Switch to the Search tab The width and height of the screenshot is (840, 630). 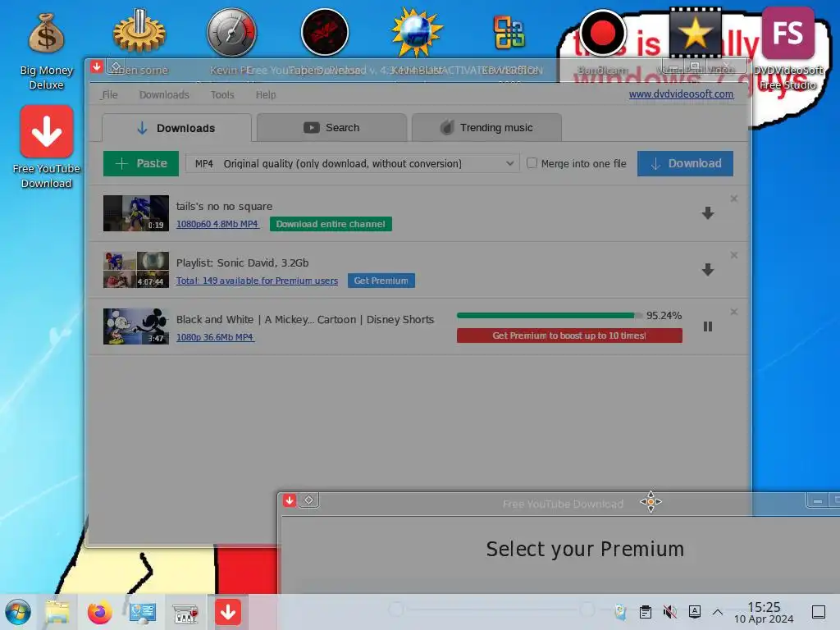click(x=331, y=127)
